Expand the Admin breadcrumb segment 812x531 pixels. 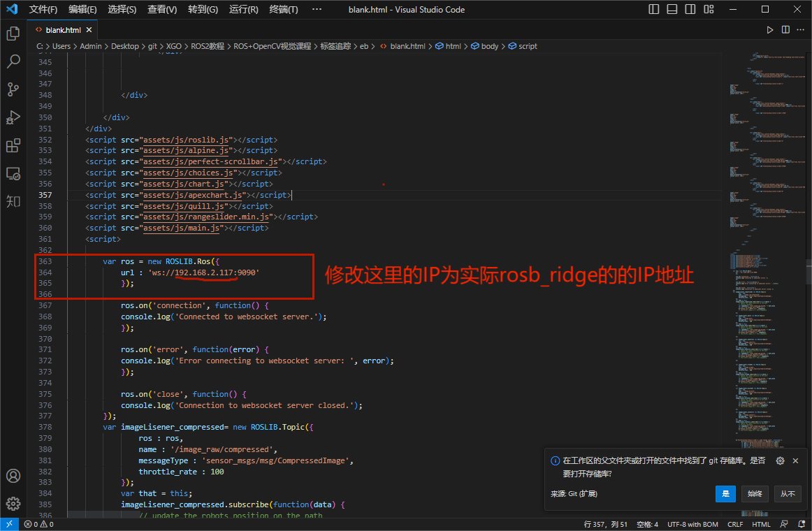pos(91,46)
